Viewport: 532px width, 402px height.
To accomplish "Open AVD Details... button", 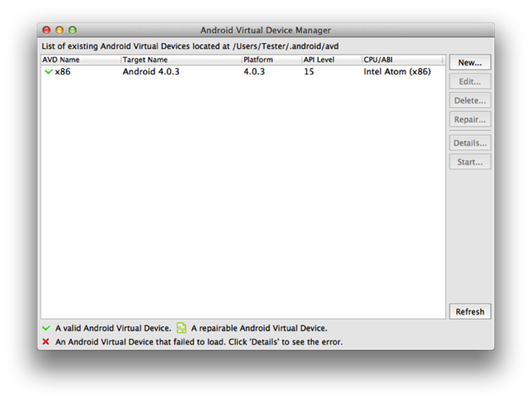I will 470,143.
